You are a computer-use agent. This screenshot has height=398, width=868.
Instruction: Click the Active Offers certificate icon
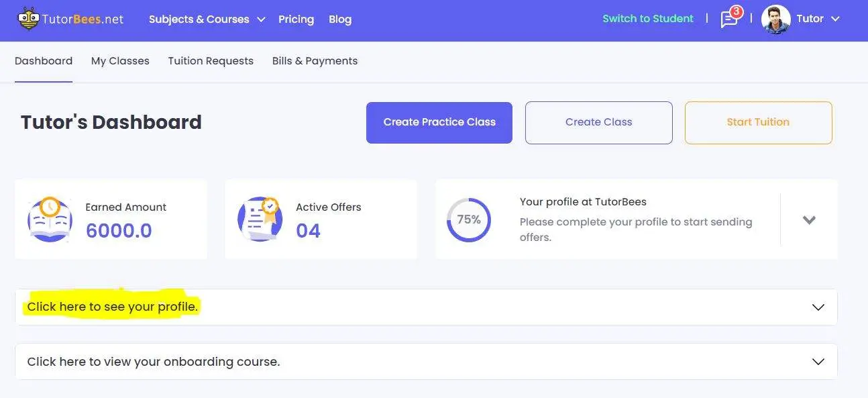tap(259, 219)
